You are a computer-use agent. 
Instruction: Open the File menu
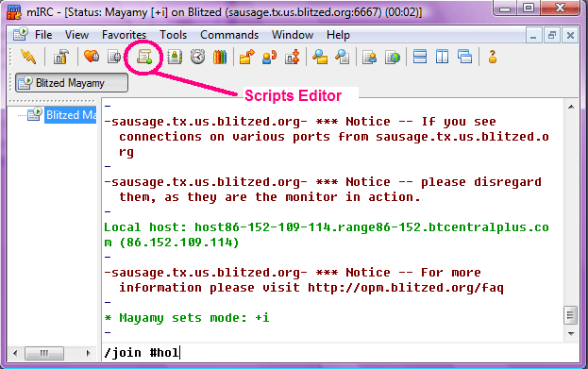(x=43, y=35)
